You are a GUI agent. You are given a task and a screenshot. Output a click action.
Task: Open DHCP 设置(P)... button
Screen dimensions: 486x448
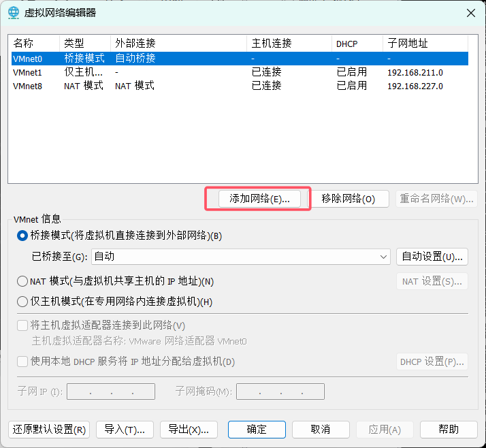pos(432,362)
